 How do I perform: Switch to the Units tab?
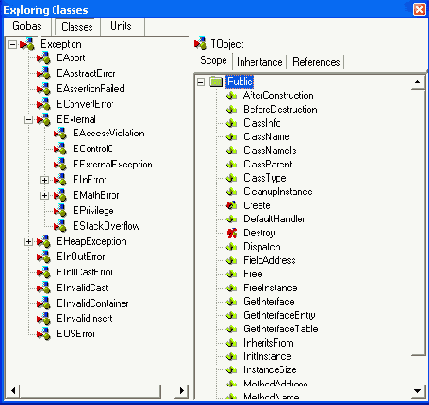pos(121,26)
